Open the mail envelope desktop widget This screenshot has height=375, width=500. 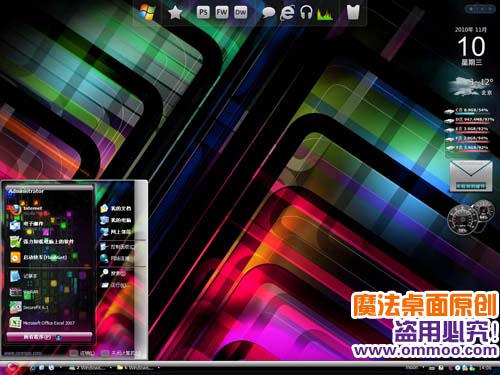[x=471, y=176]
